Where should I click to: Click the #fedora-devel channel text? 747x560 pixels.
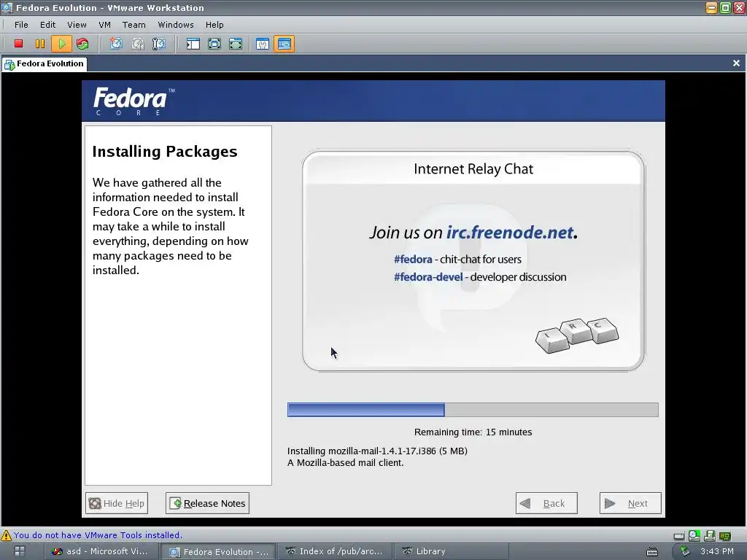coord(427,277)
